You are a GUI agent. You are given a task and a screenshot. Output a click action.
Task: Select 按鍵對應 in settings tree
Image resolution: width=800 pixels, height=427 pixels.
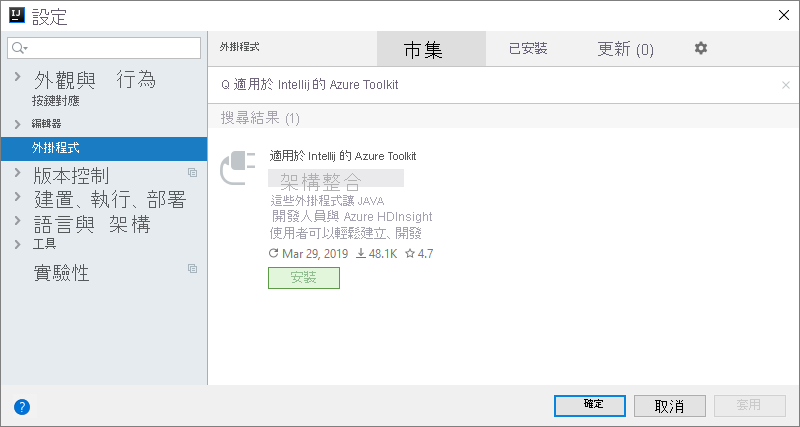point(56,101)
